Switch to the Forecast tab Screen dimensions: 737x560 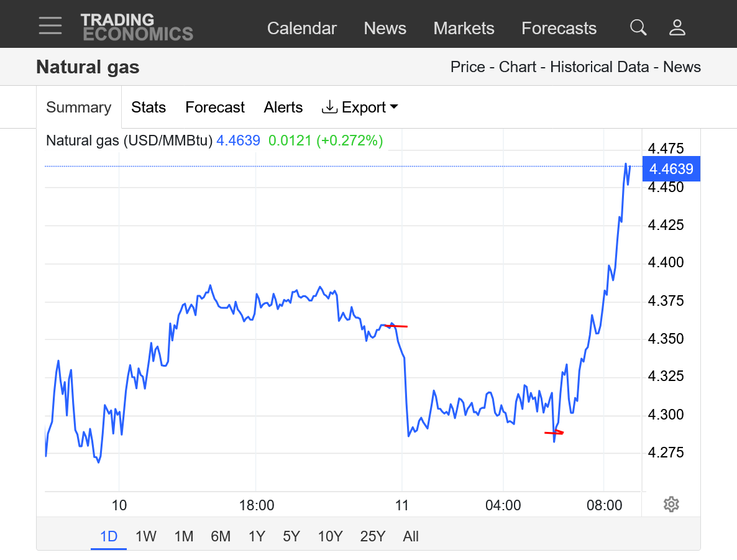(215, 108)
